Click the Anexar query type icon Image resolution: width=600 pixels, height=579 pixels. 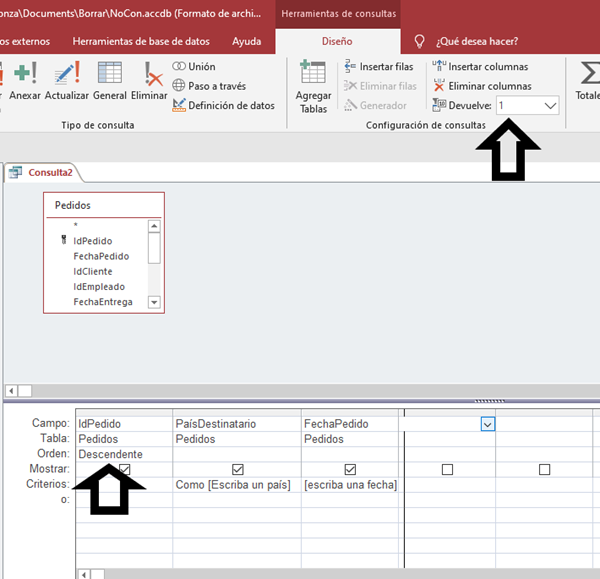25,80
